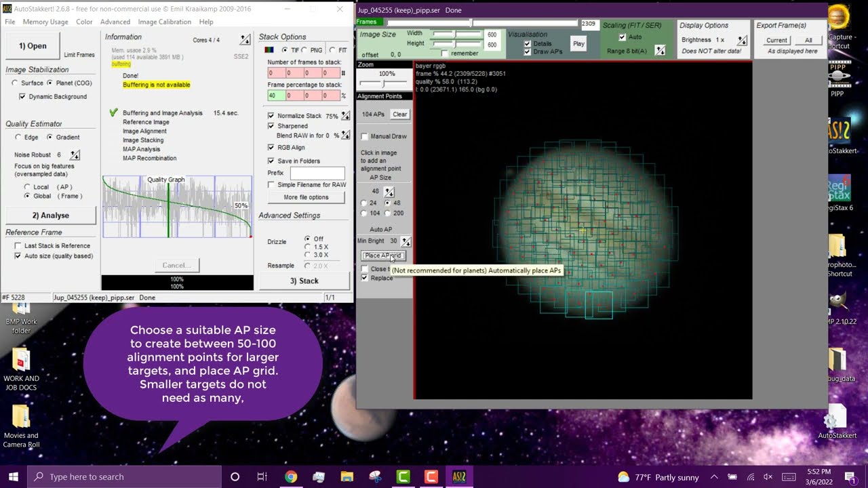Click the RGB color bars icon in Stack Options

(269, 50)
